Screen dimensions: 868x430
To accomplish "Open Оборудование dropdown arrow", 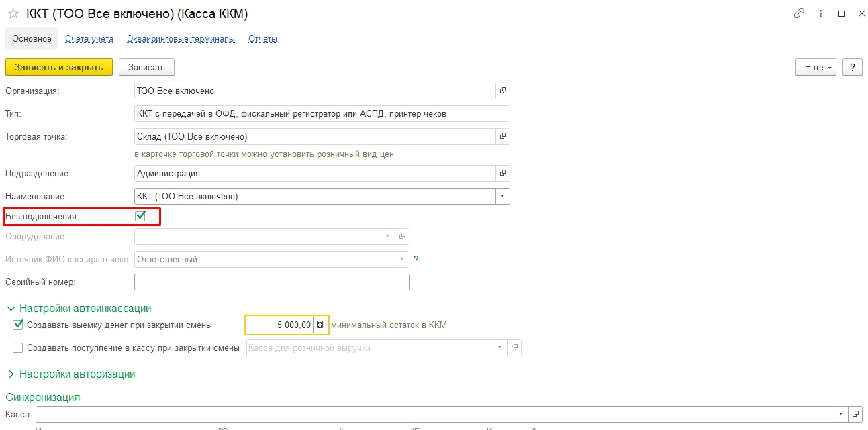I will [388, 236].
